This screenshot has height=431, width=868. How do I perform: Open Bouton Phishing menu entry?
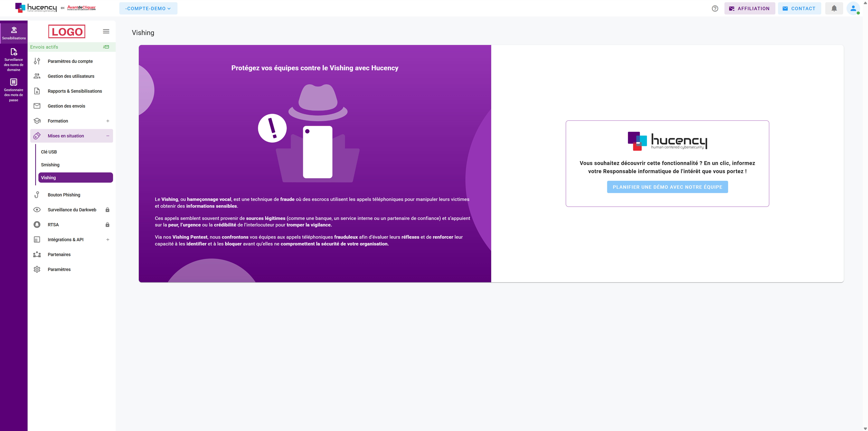64,195
